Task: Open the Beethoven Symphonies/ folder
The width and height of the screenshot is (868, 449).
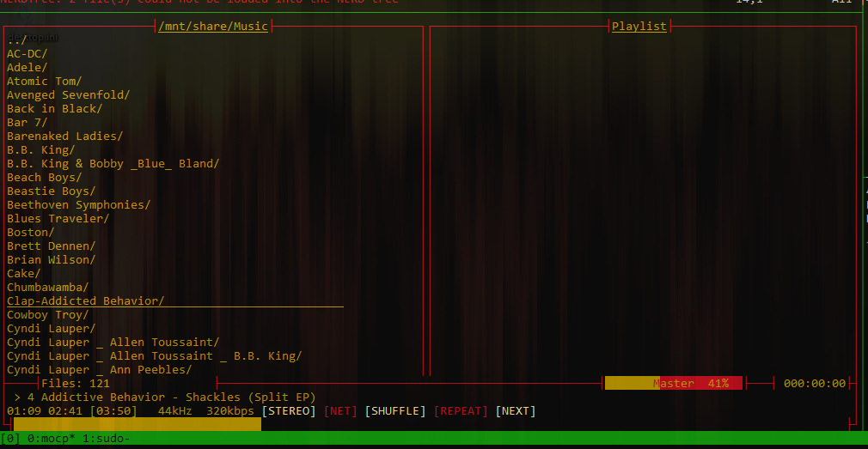Action: click(78, 205)
